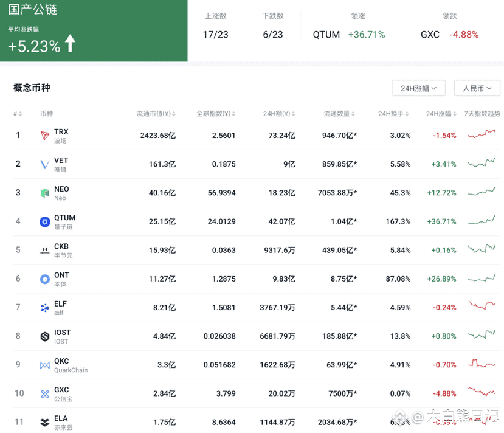
Task: Sort by 24H涨幅 column header
Action: point(441,114)
